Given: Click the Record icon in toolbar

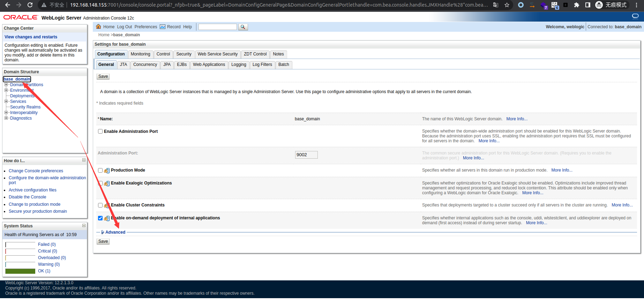Looking at the screenshot, I should (163, 27).
